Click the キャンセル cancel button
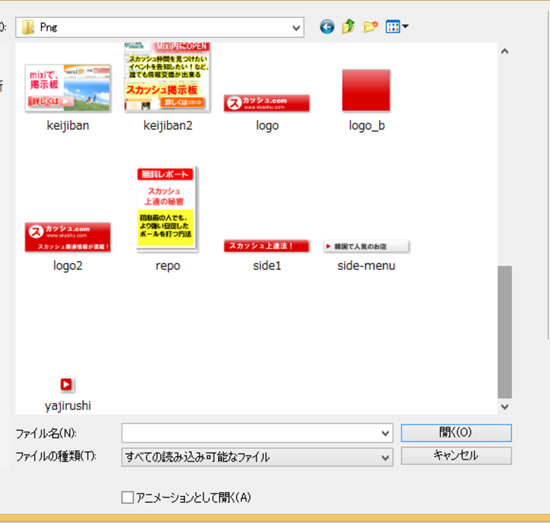Viewport: 550px width, 523px height. click(x=456, y=456)
